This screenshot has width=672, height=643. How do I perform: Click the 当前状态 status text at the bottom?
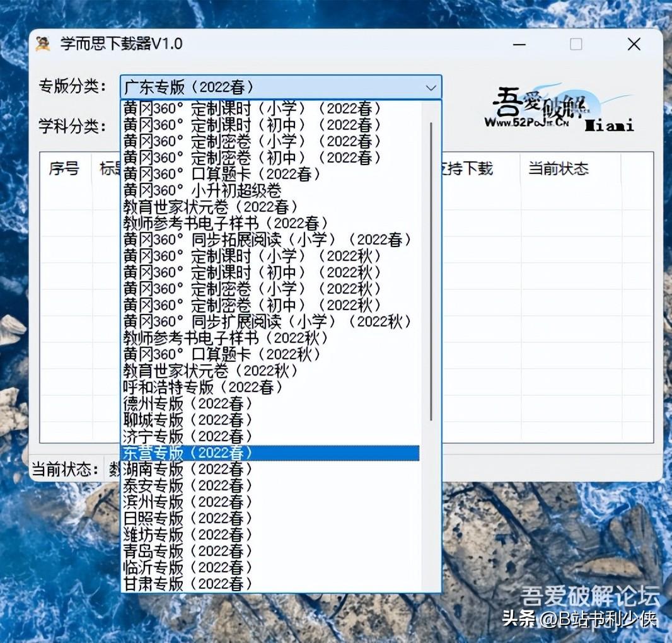coord(65,469)
